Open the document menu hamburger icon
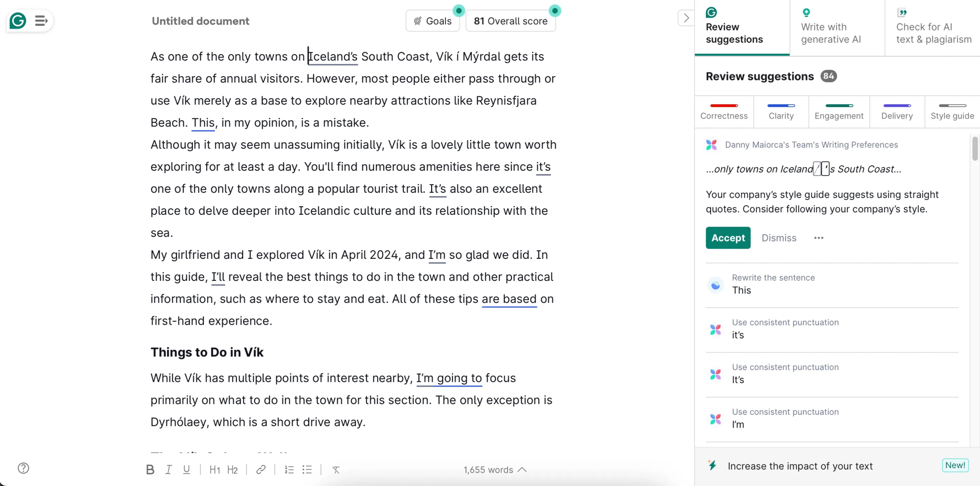The height and width of the screenshot is (486, 980). pos(41,21)
